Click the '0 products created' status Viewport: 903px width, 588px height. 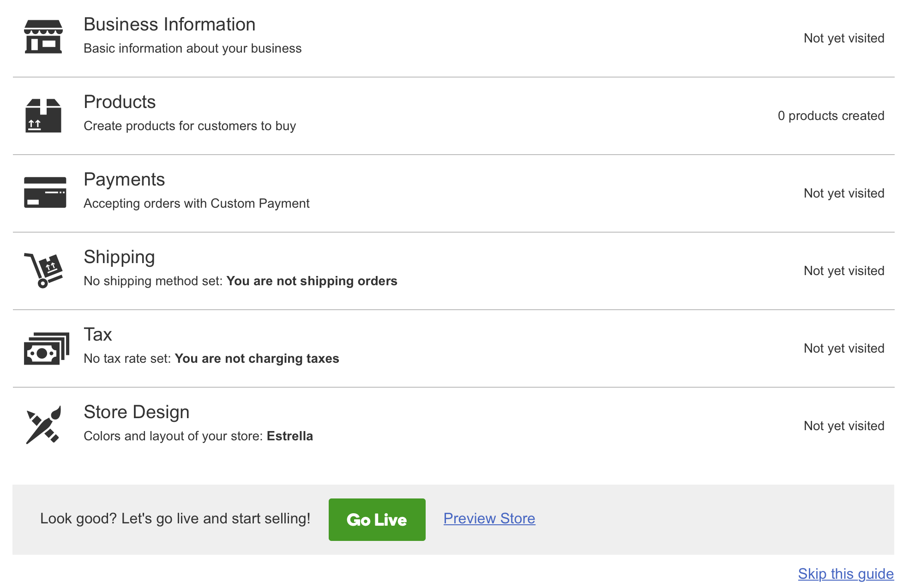pos(831,116)
